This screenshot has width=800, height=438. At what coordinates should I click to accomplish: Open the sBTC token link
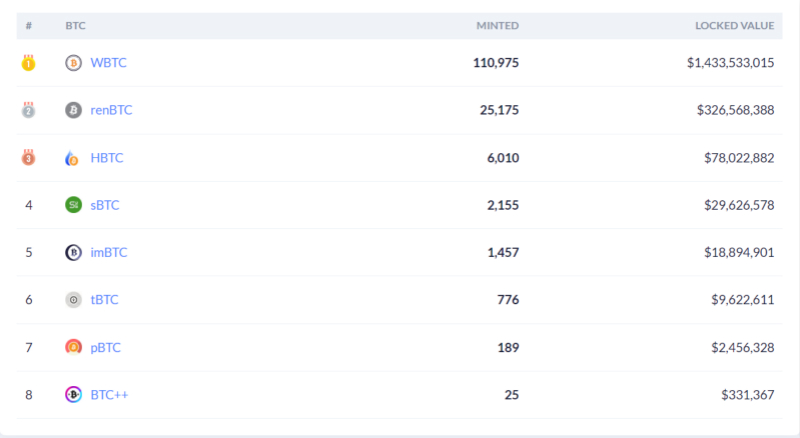(x=105, y=205)
